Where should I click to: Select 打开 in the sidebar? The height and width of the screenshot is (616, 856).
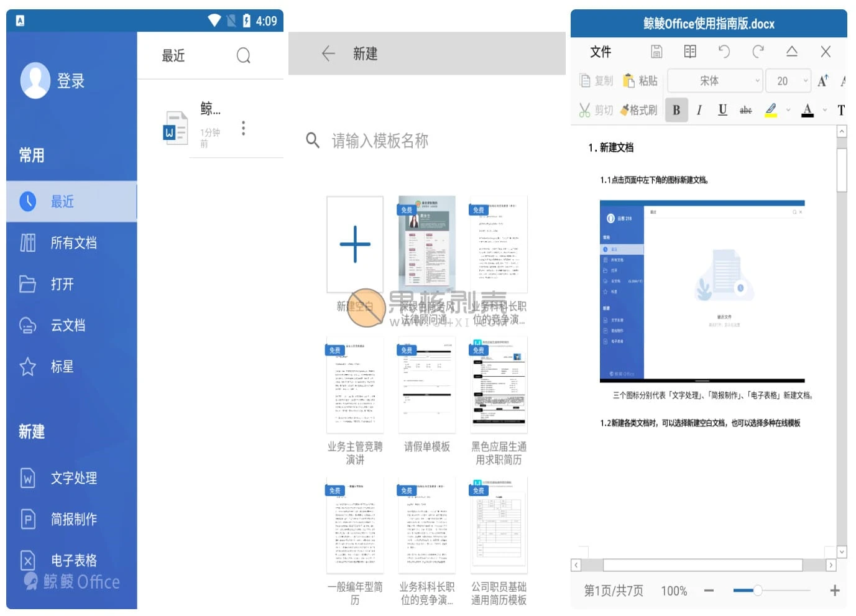tap(71, 284)
